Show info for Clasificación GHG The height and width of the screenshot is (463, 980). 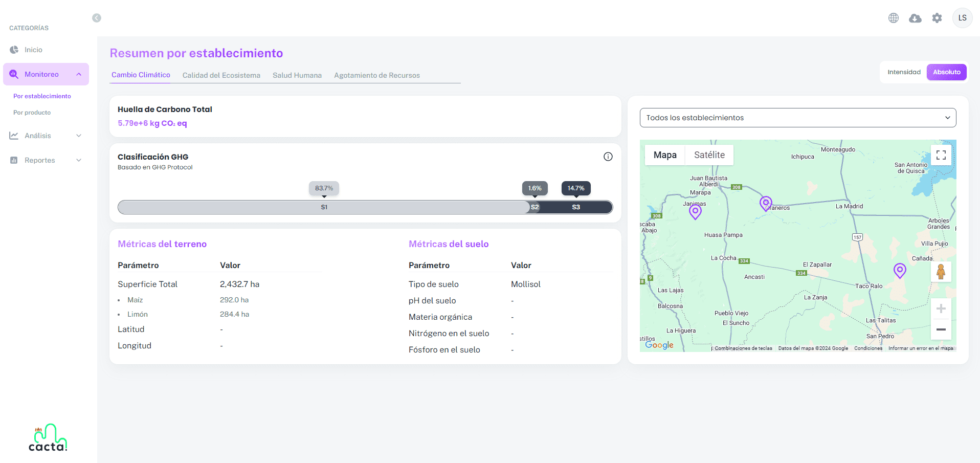pyautogui.click(x=608, y=157)
